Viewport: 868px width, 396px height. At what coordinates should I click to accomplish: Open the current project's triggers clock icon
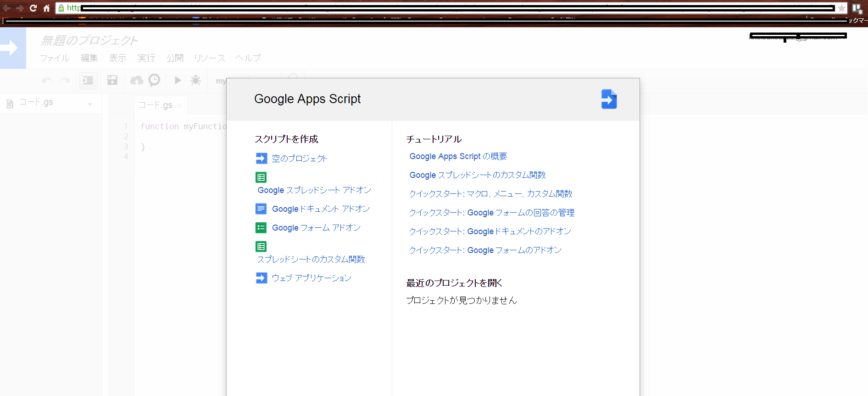pos(155,80)
